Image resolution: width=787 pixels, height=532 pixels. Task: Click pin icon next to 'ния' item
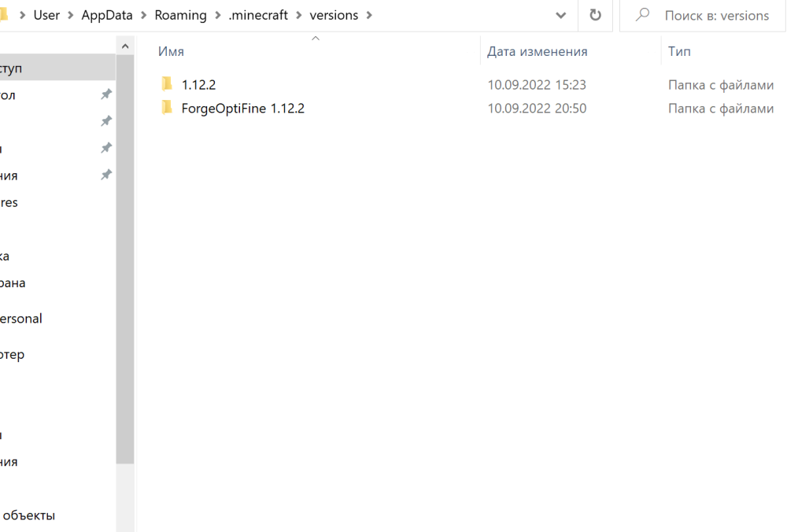pos(106,175)
